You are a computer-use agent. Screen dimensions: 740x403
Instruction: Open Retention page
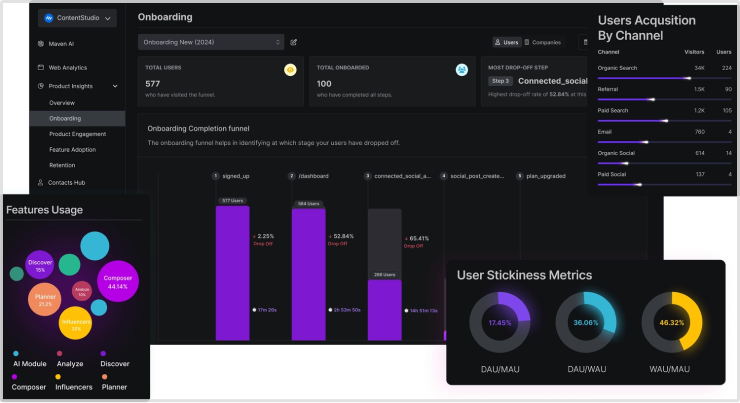point(62,165)
